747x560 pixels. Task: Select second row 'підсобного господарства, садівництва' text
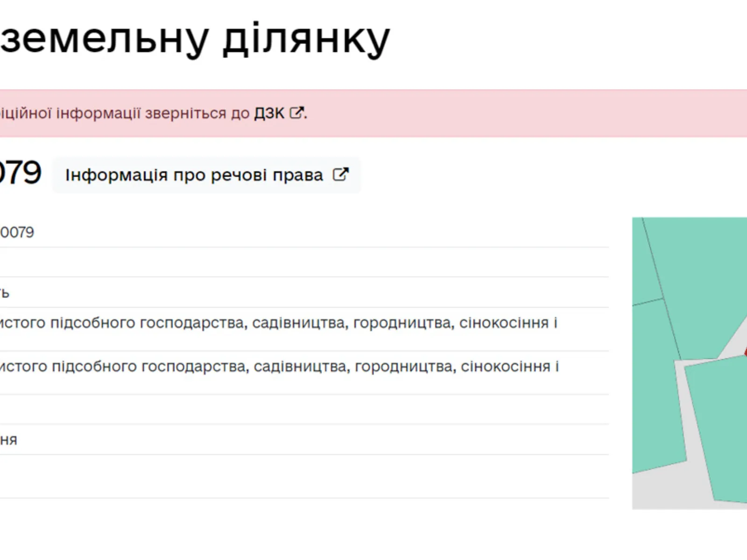[x=199, y=367]
